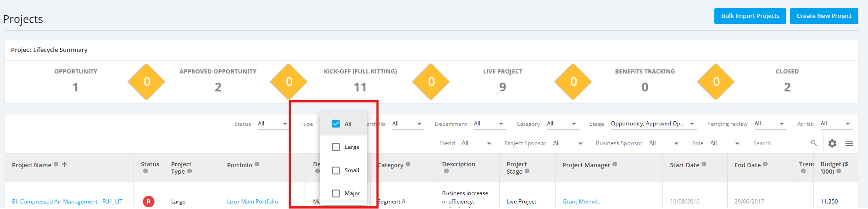The image size is (868, 209).
Task: Select the Opportunity stage count 1
Action: click(76, 87)
